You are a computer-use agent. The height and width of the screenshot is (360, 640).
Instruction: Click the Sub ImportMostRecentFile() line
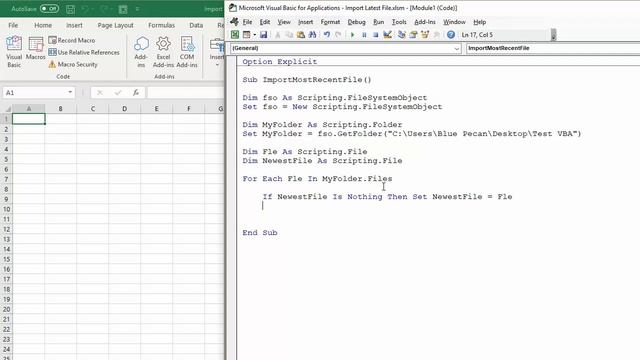point(307,80)
